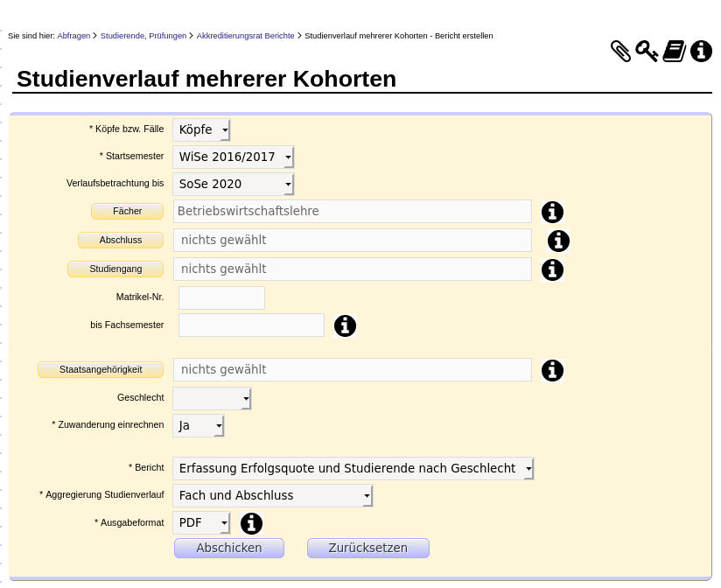Open Verlaufsbetrachtung bis dropdown SoSe 2020
The image size is (721, 588).
tap(233, 185)
